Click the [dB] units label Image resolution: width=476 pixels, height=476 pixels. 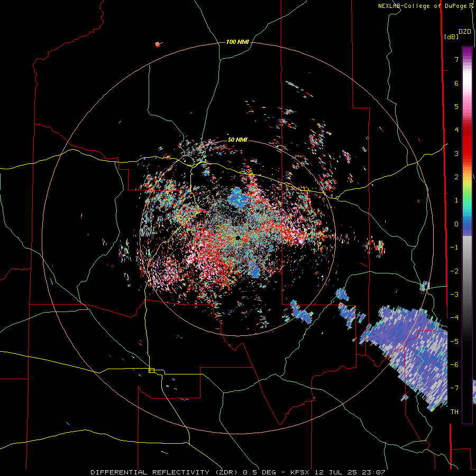pyautogui.click(x=451, y=36)
